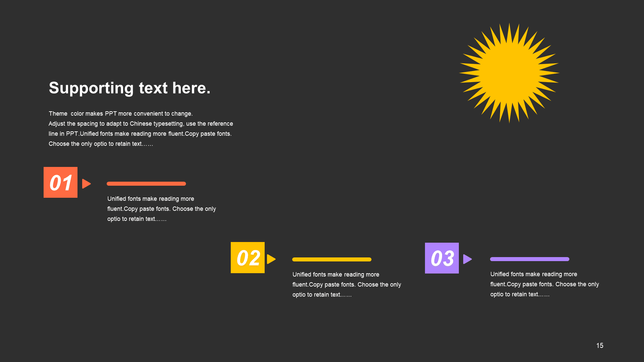The image size is (644, 362).
Task: Select the description text under the orange bar
Action: pos(162,209)
